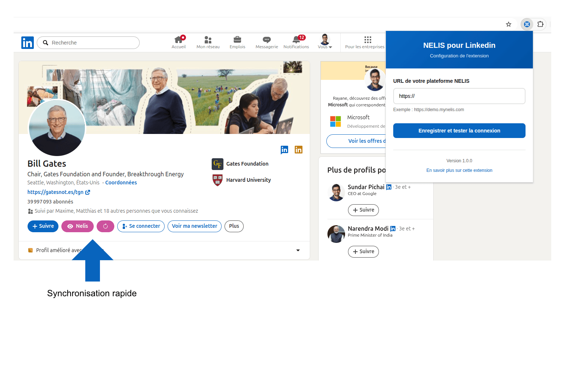Follow Narendra Modi with Suivre
This screenshot has width=588, height=368.
click(x=363, y=252)
